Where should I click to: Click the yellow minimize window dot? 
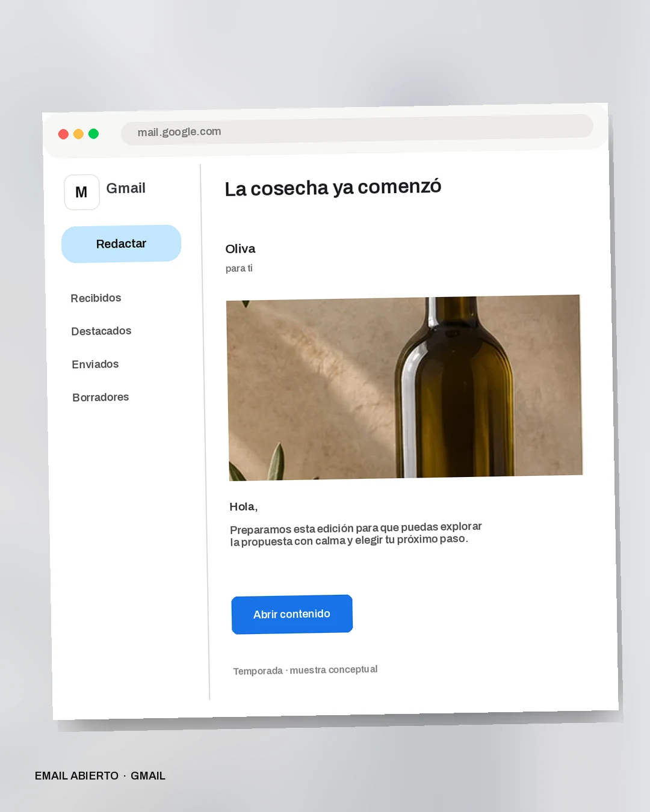tap(78, 134)
